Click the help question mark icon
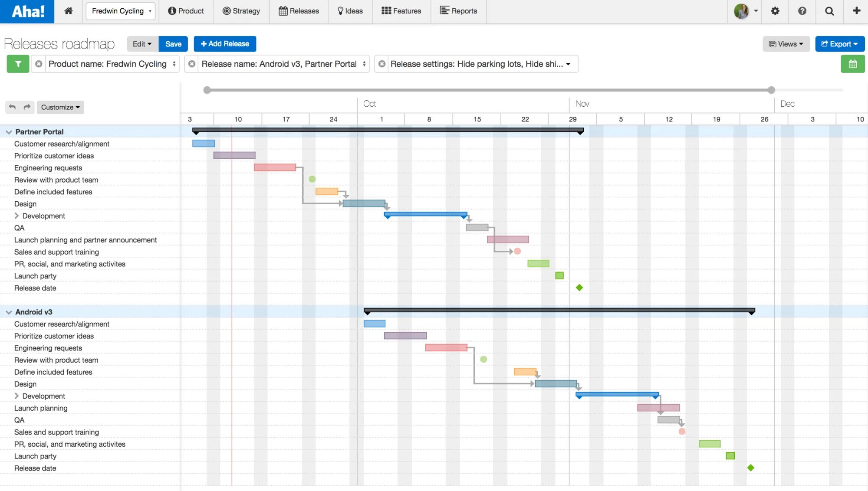The height and width of the screenshot is (491, 868). pyautogui.click(x=802, y=10)
